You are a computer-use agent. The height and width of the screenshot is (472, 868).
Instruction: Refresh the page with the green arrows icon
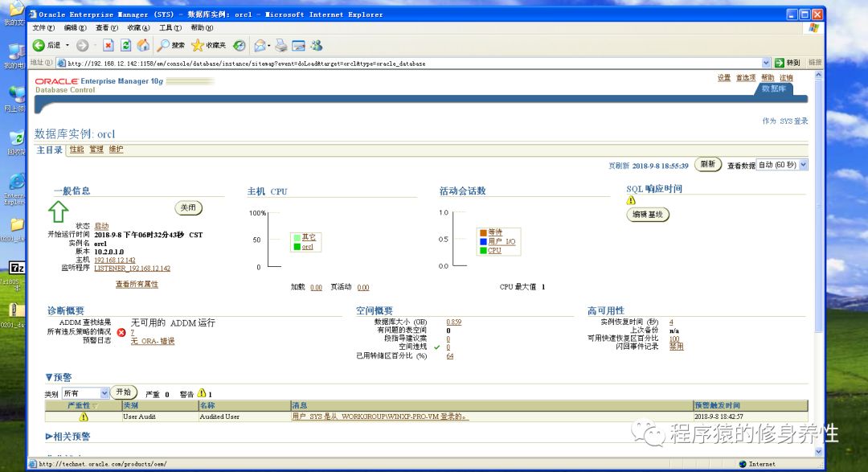(x=125, y=45)
